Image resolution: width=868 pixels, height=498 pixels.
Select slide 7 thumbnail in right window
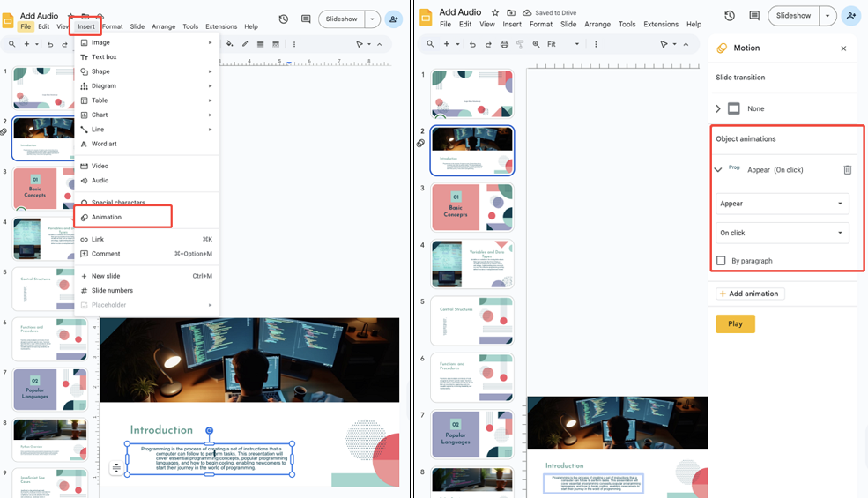(x=472, y=434)
